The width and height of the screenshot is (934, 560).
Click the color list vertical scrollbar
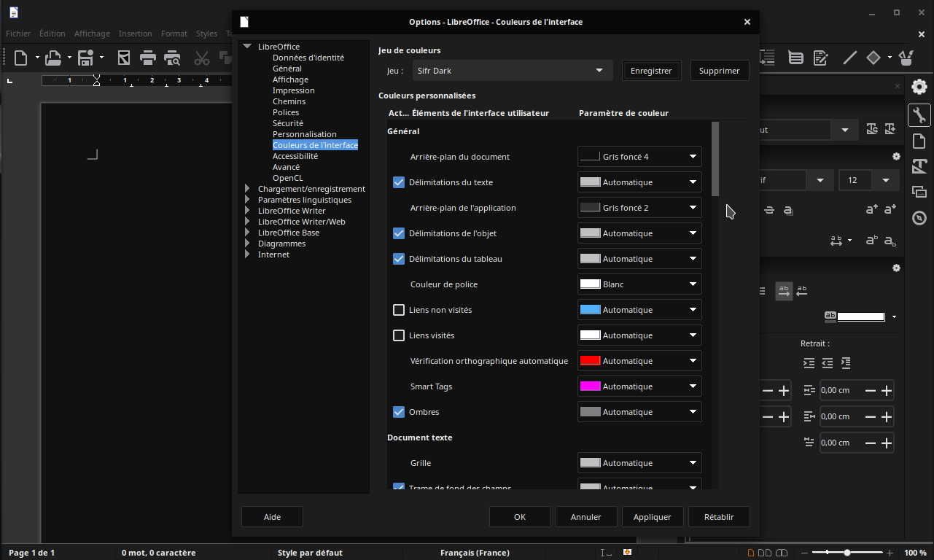coord(715,306)
